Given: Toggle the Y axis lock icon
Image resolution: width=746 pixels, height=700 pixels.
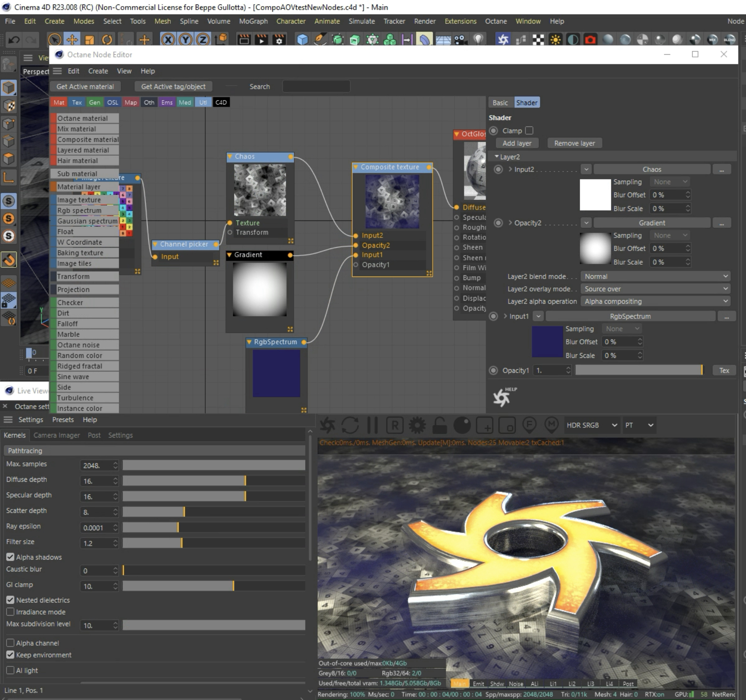Looking at the screenshot, I should (186, 40).
